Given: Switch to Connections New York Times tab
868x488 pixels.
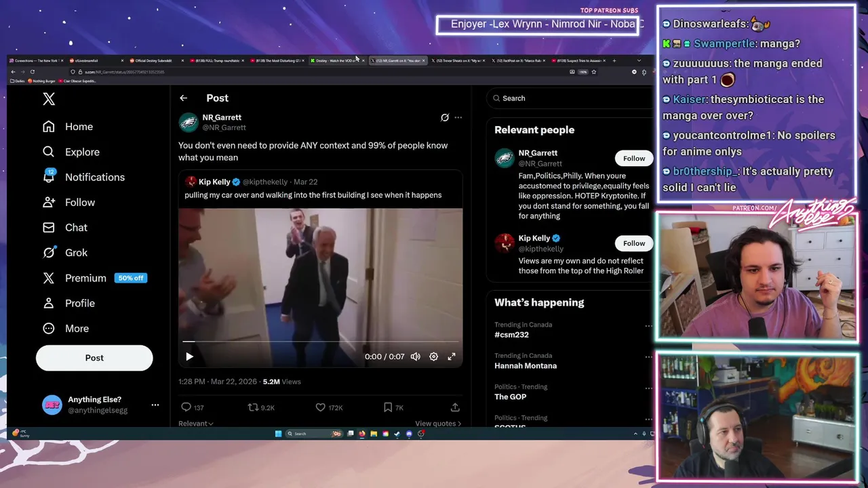Looking at the screenshot, I should tap(35, 60).
